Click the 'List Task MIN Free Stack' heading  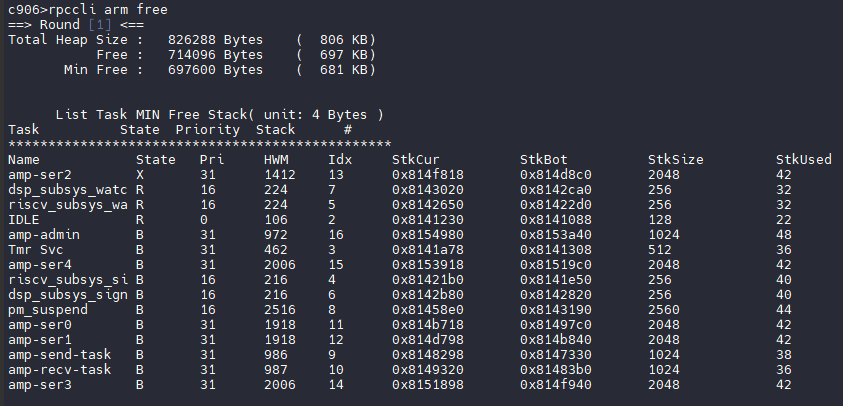[x=219, y=115]
